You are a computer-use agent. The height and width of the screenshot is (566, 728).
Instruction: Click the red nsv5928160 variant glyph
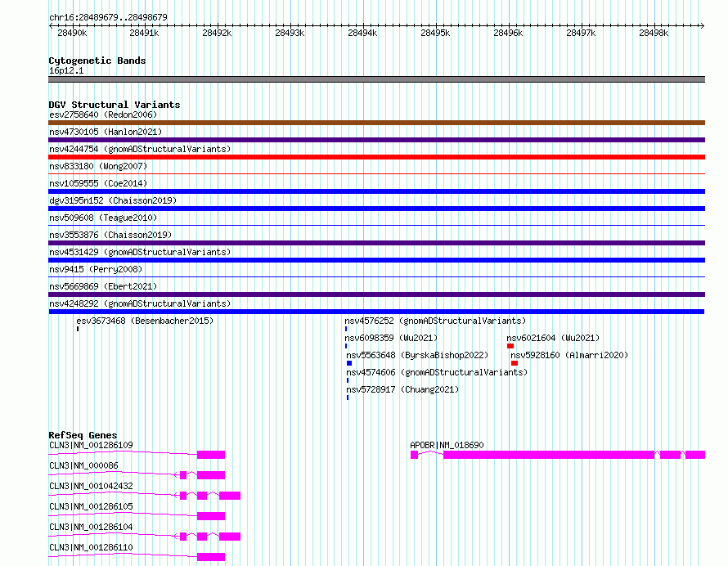click(515, 363)
